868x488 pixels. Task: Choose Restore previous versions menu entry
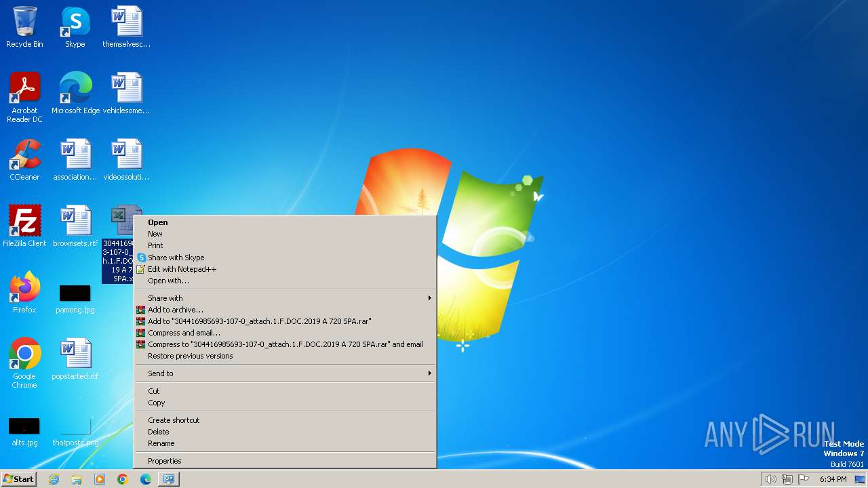point(285,356)
